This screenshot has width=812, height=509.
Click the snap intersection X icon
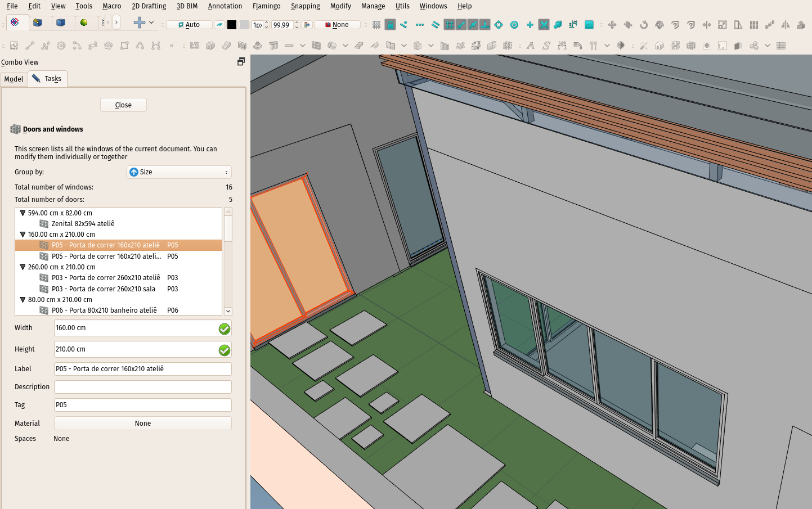pos(544,25)
